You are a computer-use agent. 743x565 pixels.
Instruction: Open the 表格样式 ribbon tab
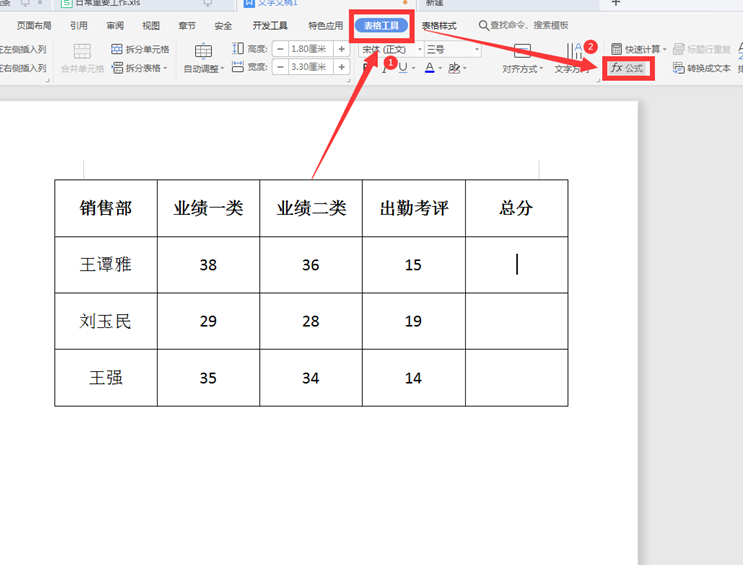click(x=439, y=26)
